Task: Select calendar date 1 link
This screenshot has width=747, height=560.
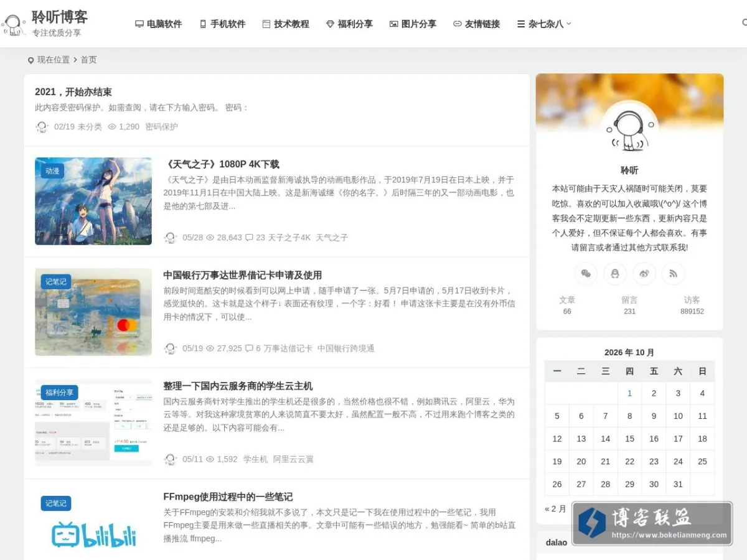Action: (x=629, y=393)
